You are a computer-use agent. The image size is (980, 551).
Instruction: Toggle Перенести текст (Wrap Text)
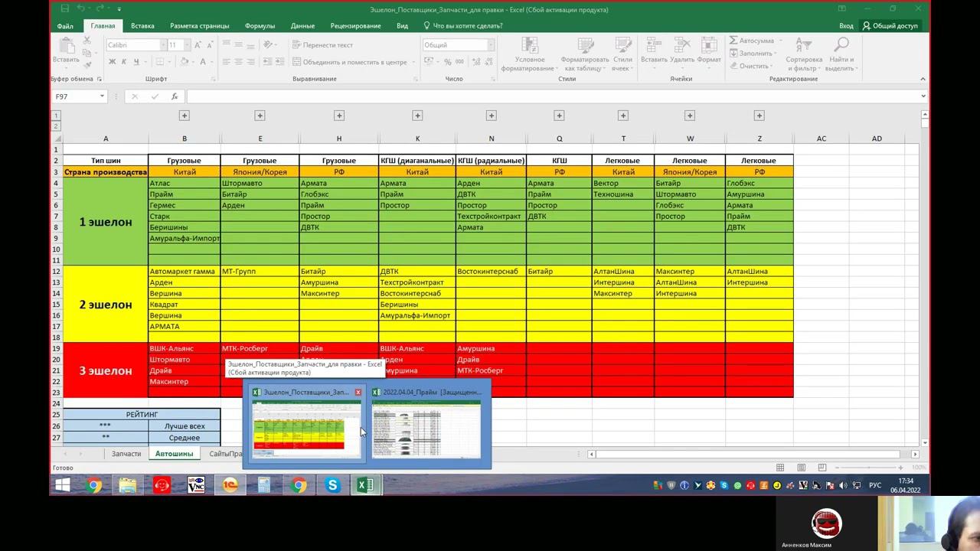tap(323, 45)
